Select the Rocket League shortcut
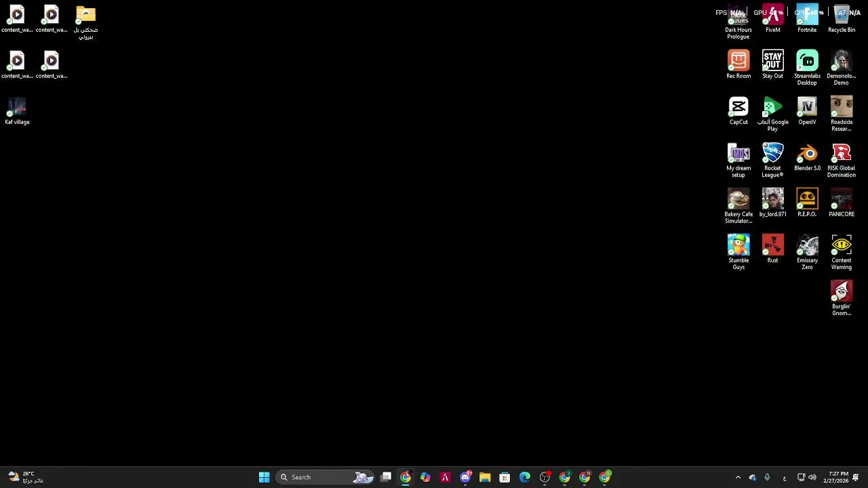This screenshot has height=488, width=868. pyautogui.click(x=772, y=160)
